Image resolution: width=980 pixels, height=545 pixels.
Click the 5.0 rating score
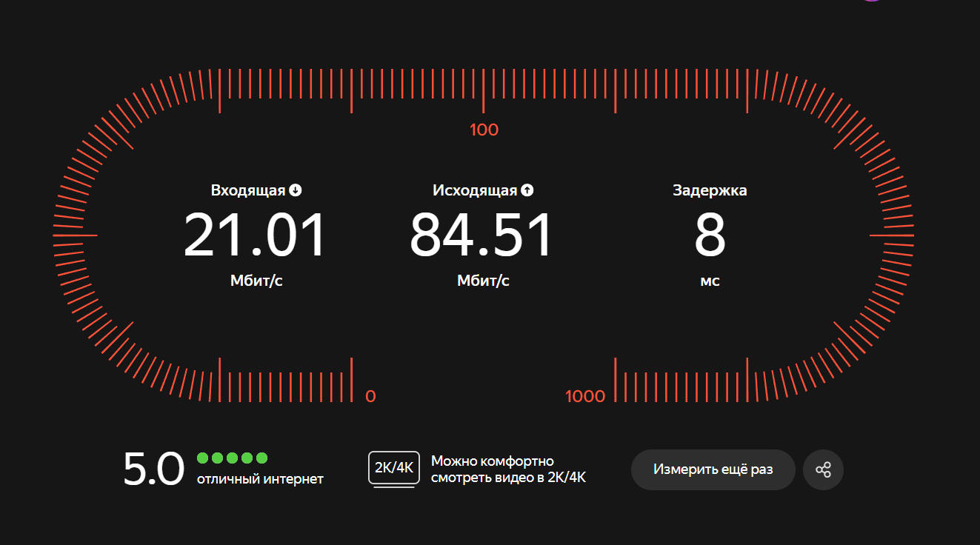(x=153, y=469)
